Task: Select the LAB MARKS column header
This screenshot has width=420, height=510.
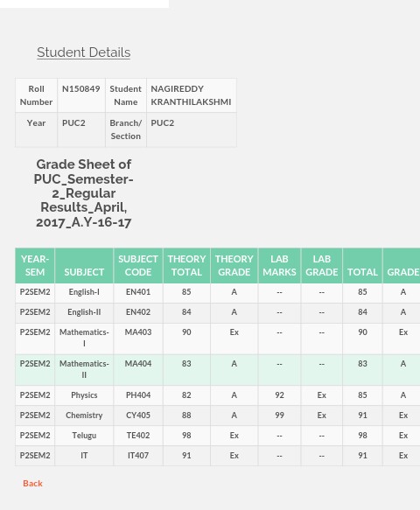Action: click(279, 265)
